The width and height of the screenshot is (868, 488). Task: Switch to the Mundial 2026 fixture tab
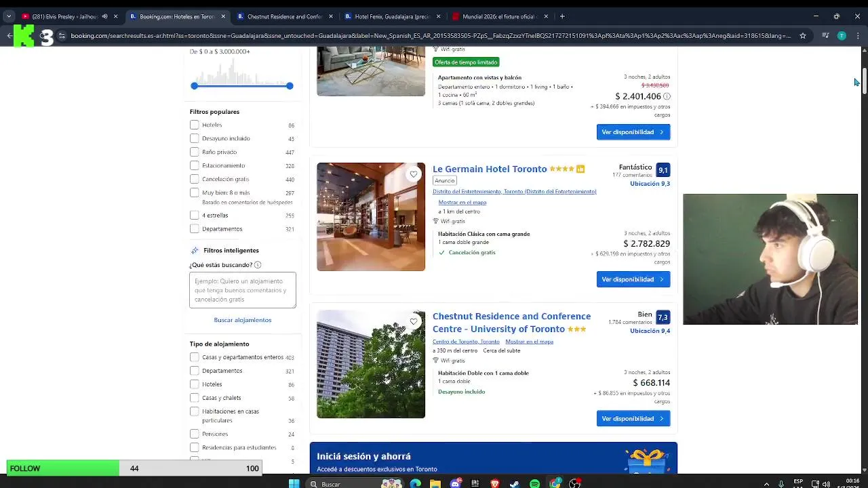click(500, 16)
